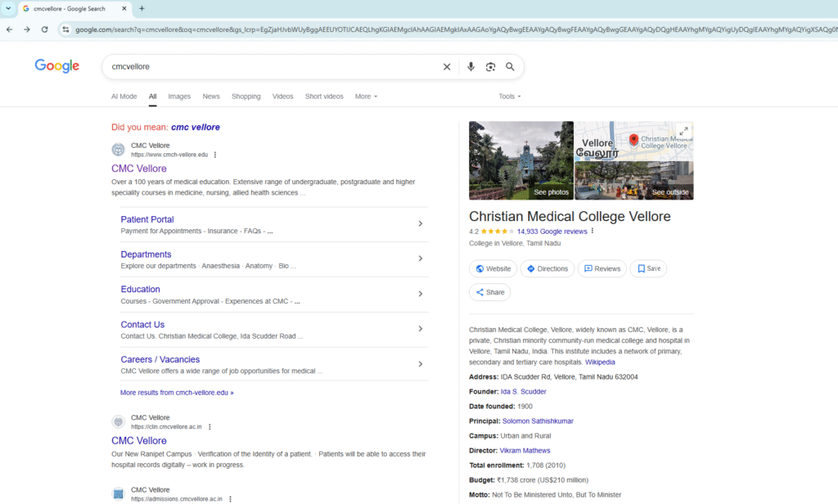The height and width of the screenshot is (504, 838).
Task: Close the cmcvellore Google Search tab
Action: click(x=124, y=8)
